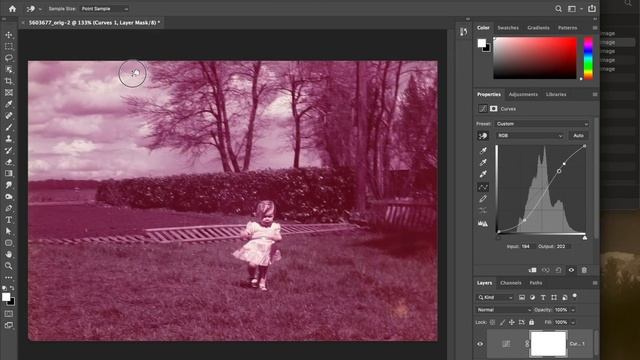Screen dimensions: 640x360
Task: Toggle clip adjustment to layer below
Action: (x=532, y=270)
